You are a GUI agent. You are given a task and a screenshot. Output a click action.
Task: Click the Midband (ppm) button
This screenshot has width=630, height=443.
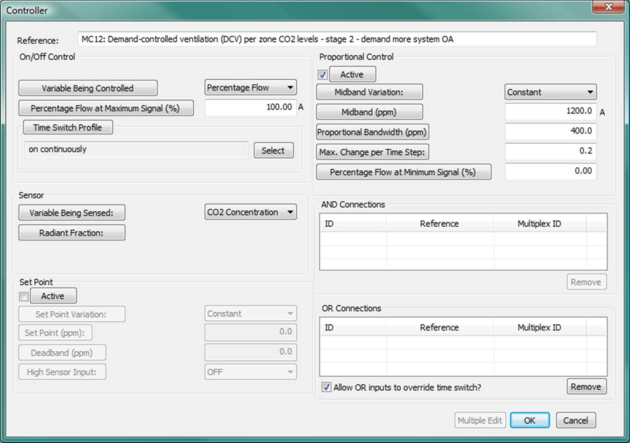pyautogui.click(x=370, y=112)
